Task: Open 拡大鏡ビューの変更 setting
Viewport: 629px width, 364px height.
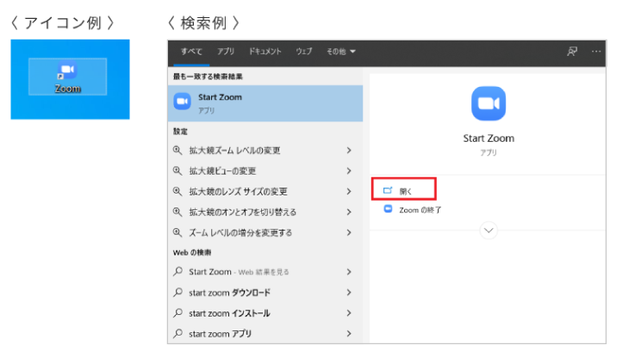Action: [x=265, y=171]
